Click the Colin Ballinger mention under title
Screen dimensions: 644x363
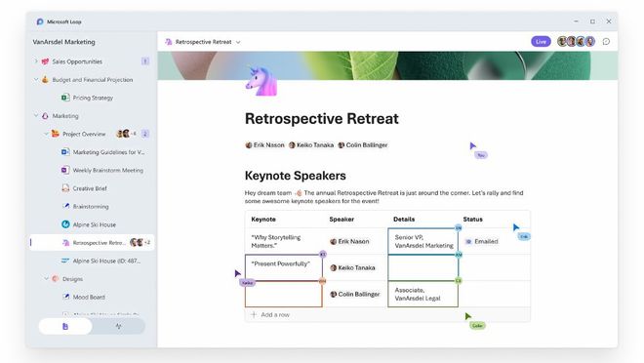363,145
